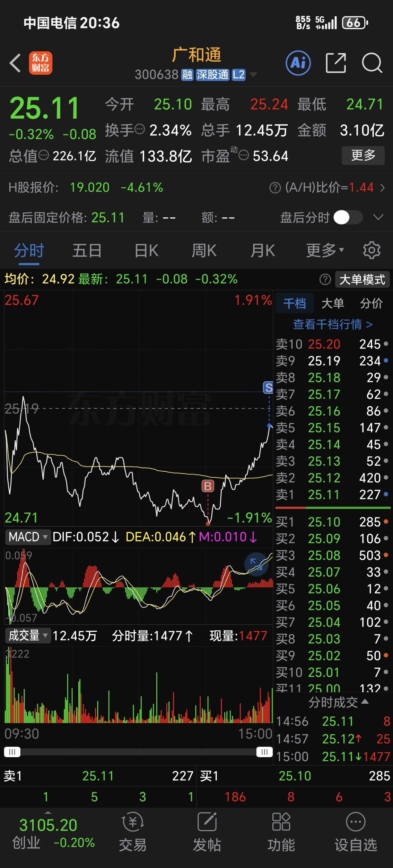Screen dimensions: 393x868
Task: Open the 更多 chart period dropdown
Action: pos(325,250)
